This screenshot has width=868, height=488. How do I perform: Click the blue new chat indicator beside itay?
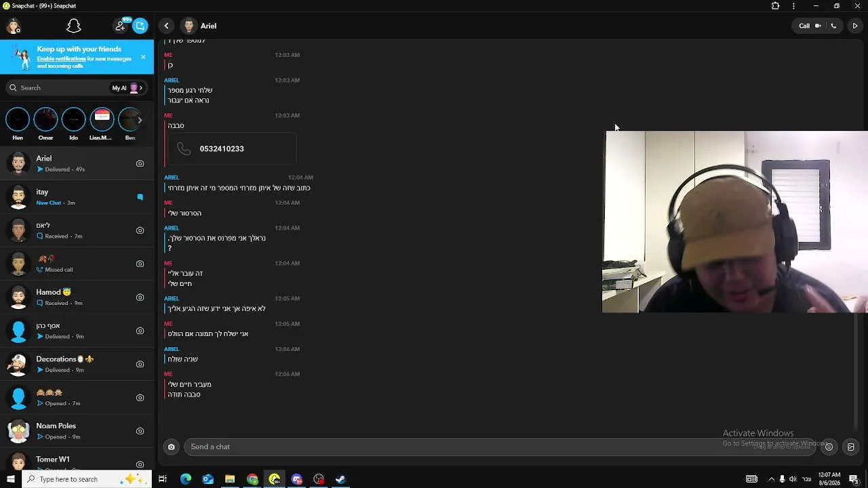pos(140,197)
